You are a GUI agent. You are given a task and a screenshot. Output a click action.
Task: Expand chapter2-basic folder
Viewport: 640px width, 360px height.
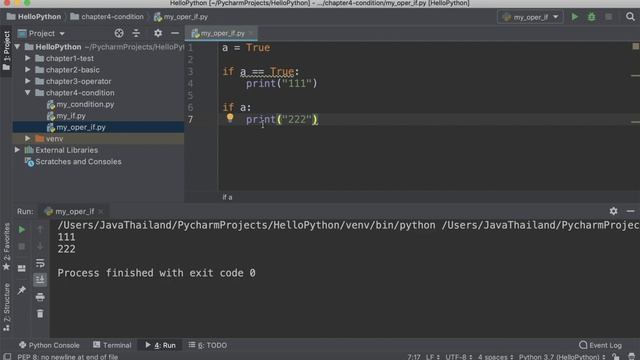coord(27,70)
